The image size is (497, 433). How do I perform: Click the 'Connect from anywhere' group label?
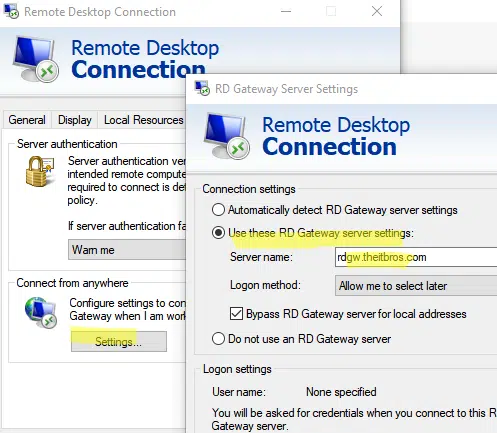click(x=72, y=283)
